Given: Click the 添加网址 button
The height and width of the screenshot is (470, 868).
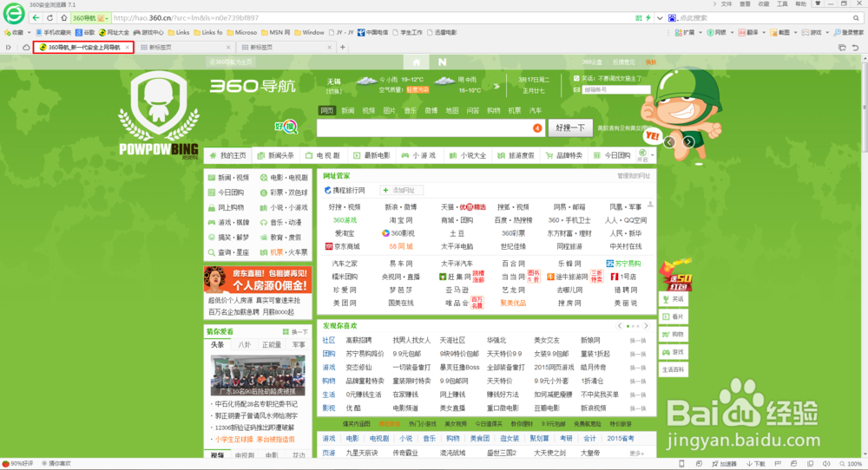Looking at the screenshot, I should (x=401, y=190).
